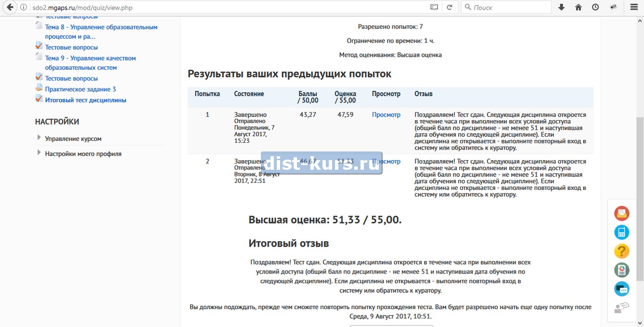Click page icon beside Тема 9

point(39,56)
